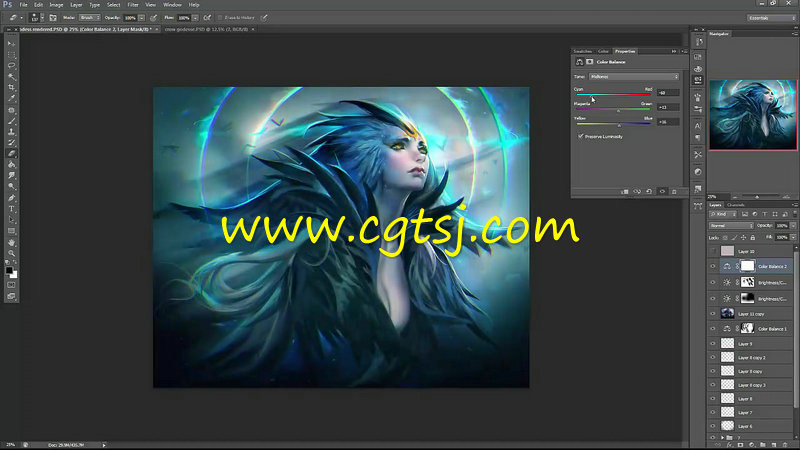Select the Pen tool
This screenshot has height=450, width=800.
11,198
